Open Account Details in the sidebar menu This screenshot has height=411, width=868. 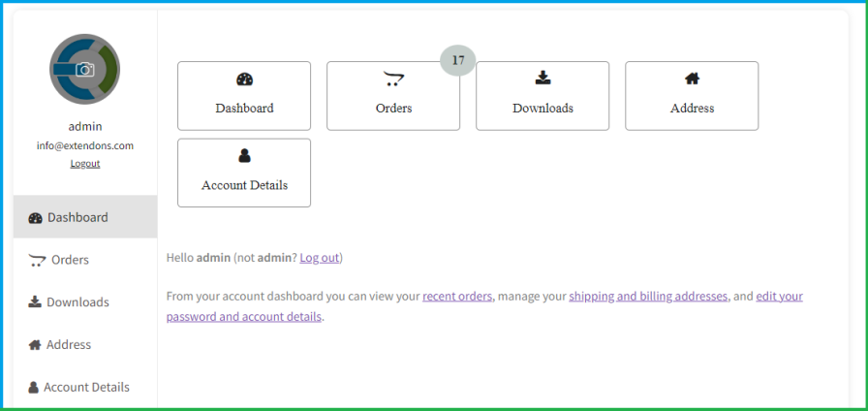(x=86, y=387)
